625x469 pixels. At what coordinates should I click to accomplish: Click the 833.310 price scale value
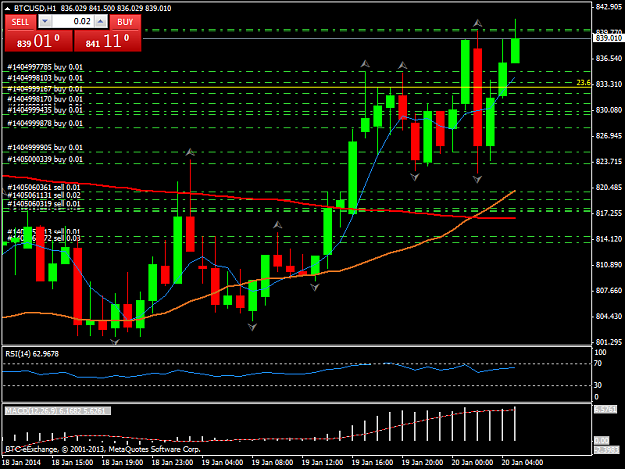(x=609, y=84)
